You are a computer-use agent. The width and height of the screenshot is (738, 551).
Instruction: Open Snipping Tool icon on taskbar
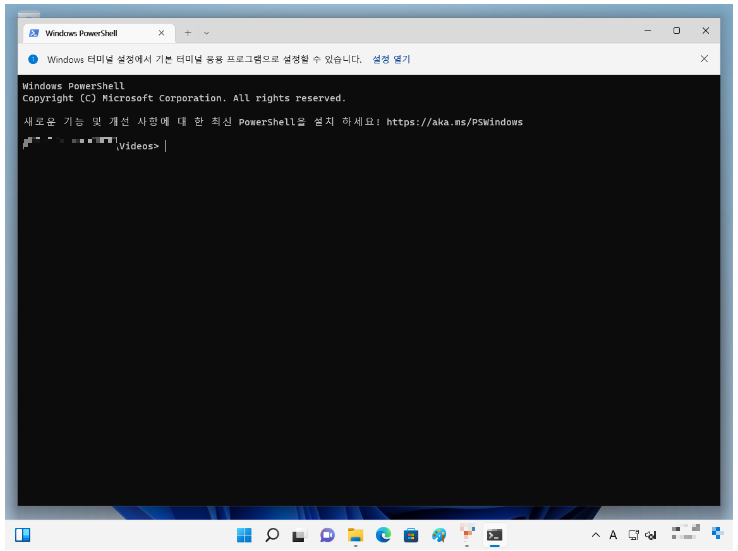tap(467, 535)
